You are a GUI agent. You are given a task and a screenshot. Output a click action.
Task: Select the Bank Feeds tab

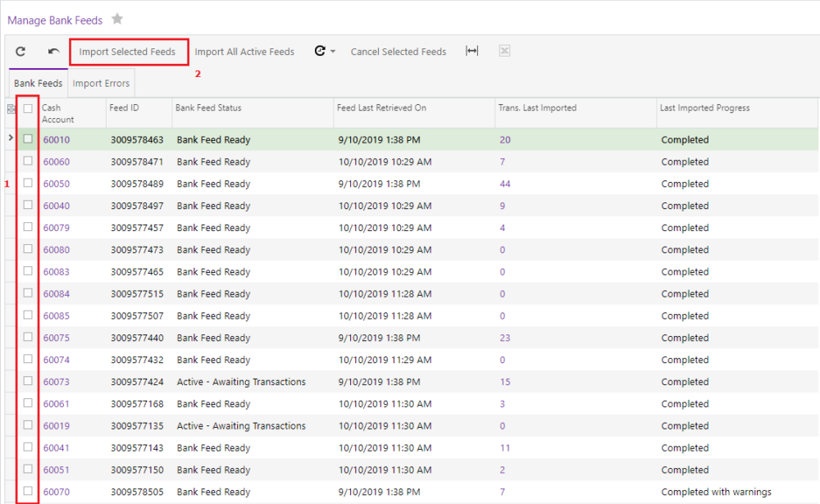pos(38,82)
